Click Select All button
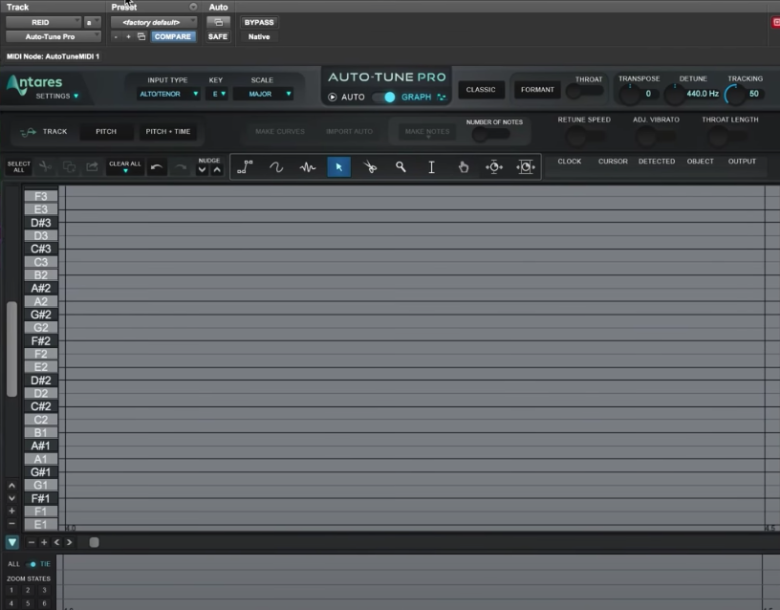780x610 pixels. click(x=19, y=167)
